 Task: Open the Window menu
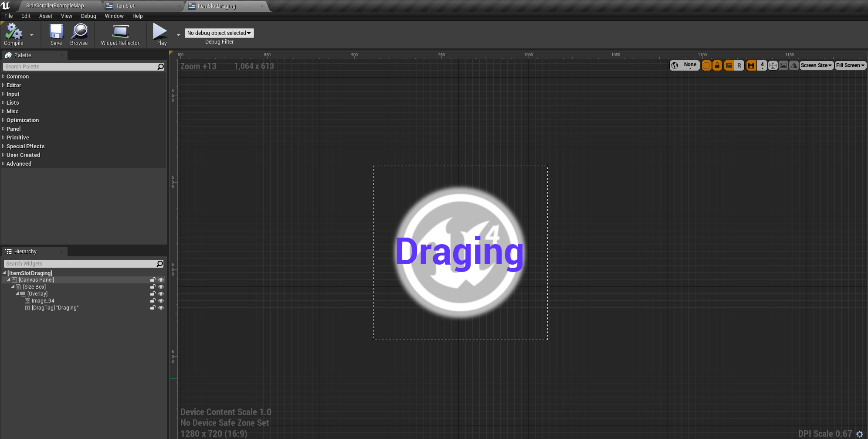(x=114, y=16)
